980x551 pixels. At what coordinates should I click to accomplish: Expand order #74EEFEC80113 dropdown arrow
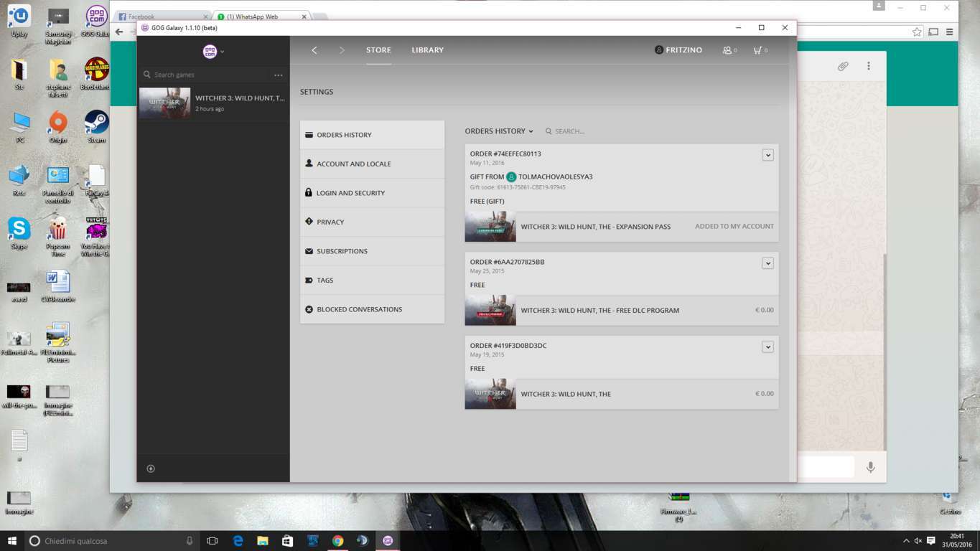pos(767,155)
